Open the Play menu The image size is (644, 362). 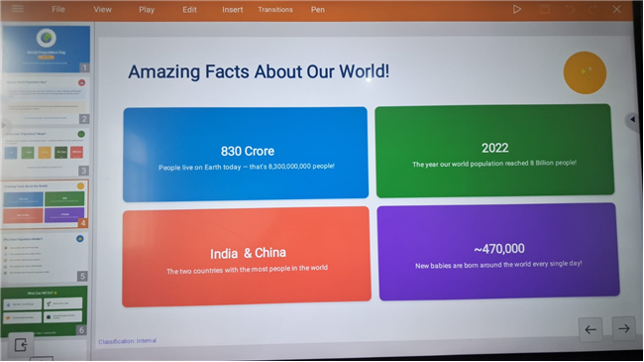[147, 10]
